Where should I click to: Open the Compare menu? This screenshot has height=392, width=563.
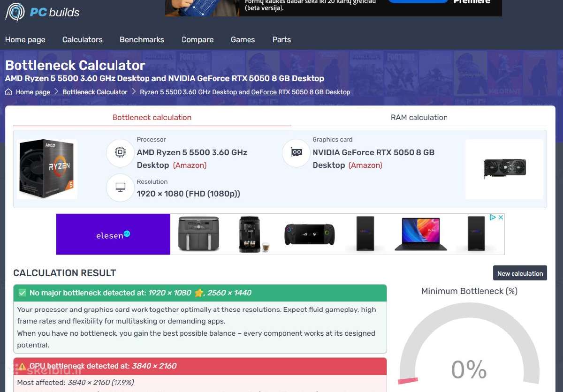[198, 39]
